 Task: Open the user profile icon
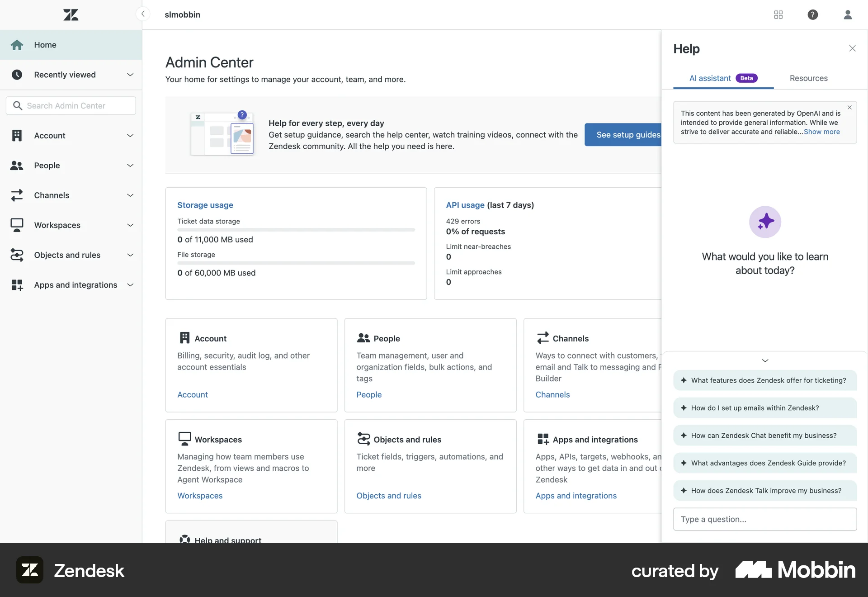click(x=848, y=14)
